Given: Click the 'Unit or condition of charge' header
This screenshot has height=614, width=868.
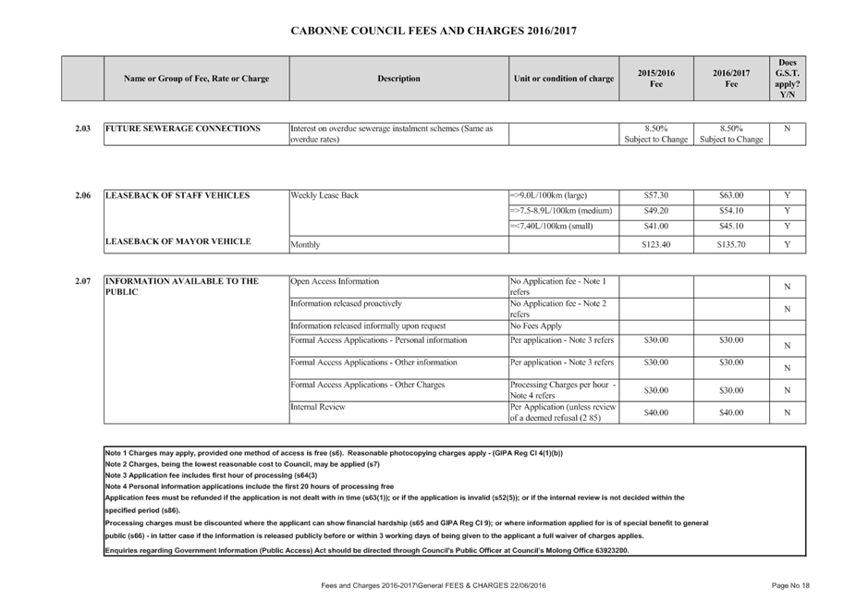Looking at the screenshot, I should pos(564,79).
